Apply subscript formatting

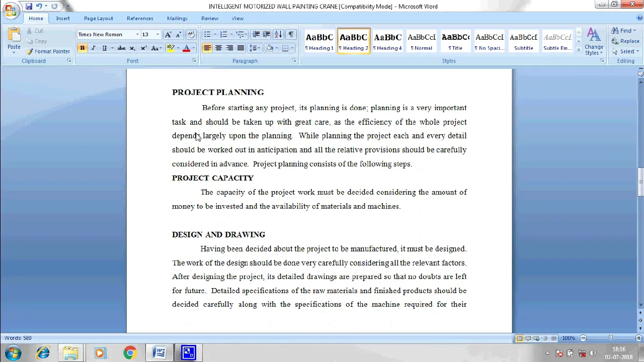(x=132, y=48)
